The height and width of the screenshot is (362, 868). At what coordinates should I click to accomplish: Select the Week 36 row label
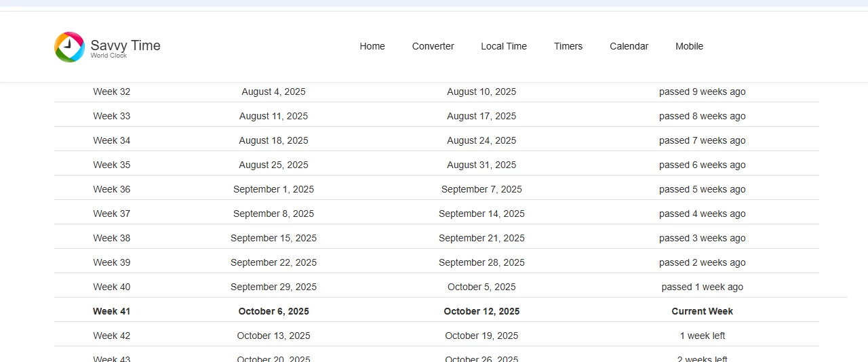click(x=111, y=189)
